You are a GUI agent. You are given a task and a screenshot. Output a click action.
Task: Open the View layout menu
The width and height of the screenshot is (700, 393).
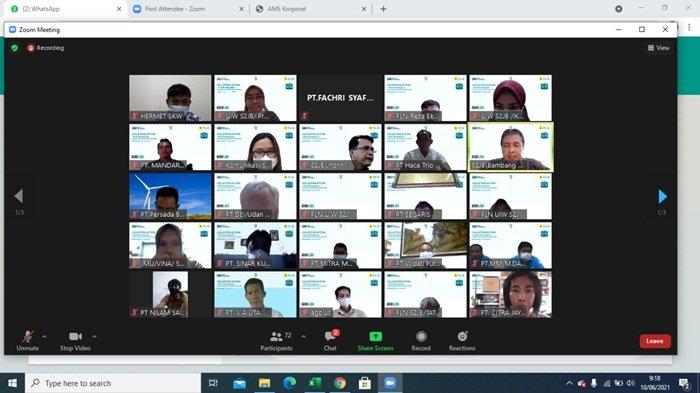pyautogui.click(x=658, y=48)
